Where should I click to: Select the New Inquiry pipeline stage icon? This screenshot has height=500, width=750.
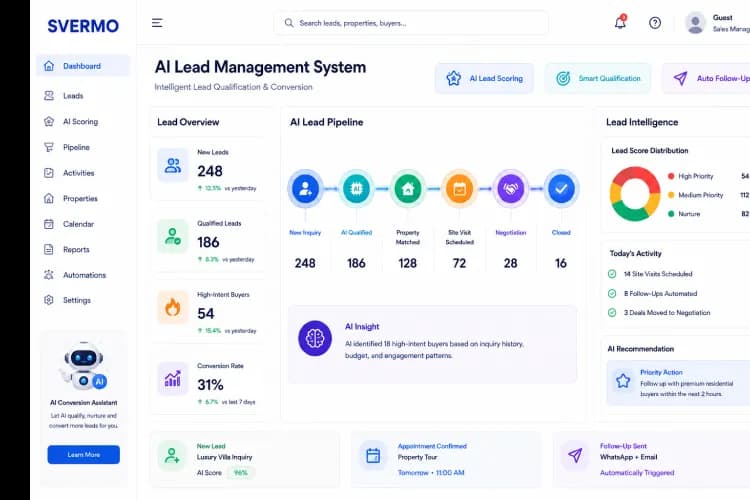click(305, 189)
